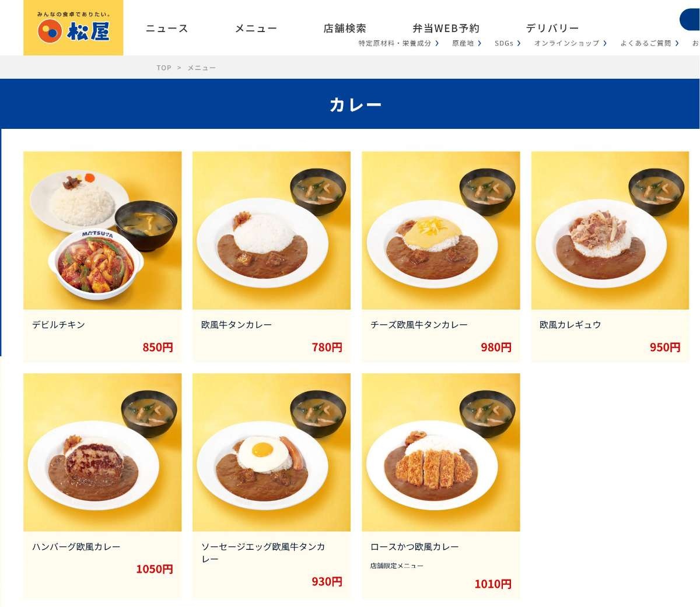Viewport: 700px width, 607px height.
Task: Open the デビルチキン menu photo
Action: pos(103,230)
